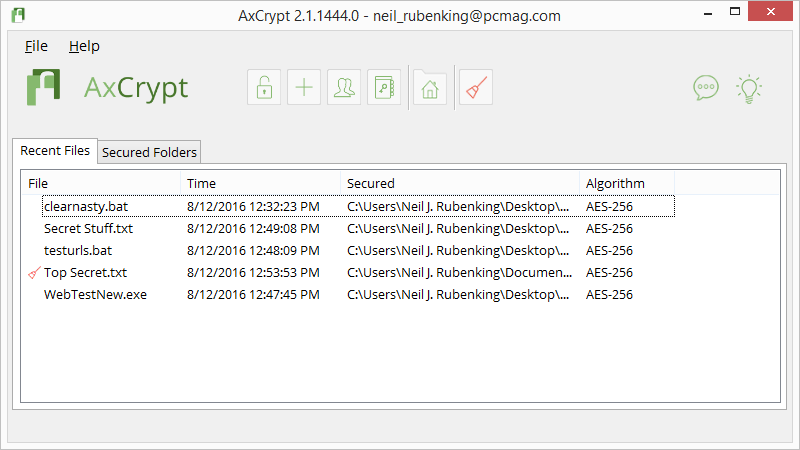Click the plus icon to secure files
Image resolution: width=800 pixels, height=450 pixels.
coord(304,87)
